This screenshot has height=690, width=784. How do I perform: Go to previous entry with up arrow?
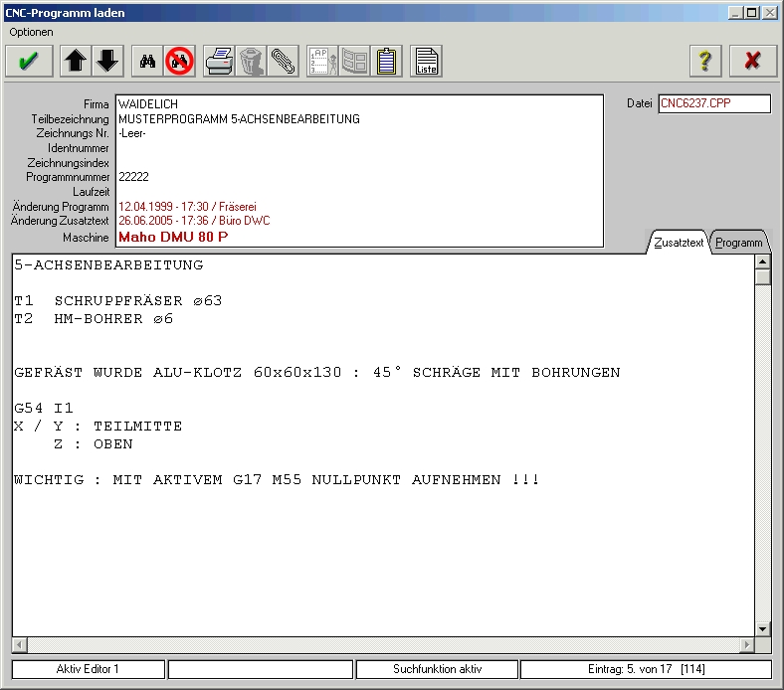76,61
